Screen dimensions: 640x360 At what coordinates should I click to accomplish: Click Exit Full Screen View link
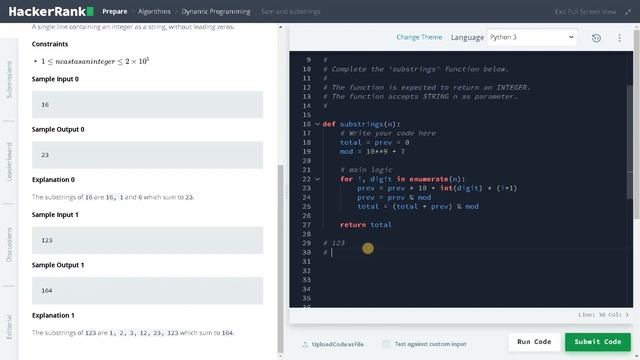tap(585, 12)
